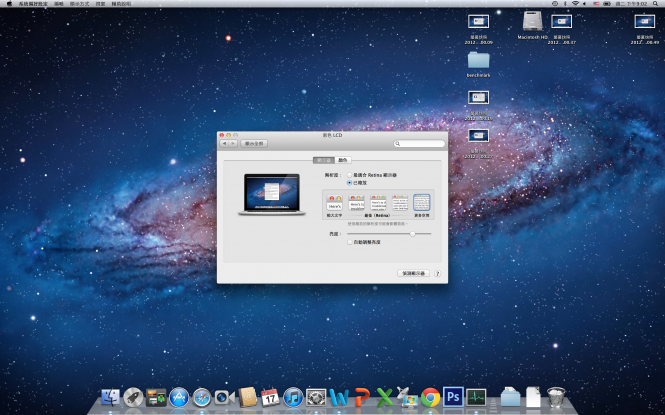Open Remote Desktop satellite-dish icon in Dock
Viewport: 665px width, 415px height.
[x=408, y=397]
